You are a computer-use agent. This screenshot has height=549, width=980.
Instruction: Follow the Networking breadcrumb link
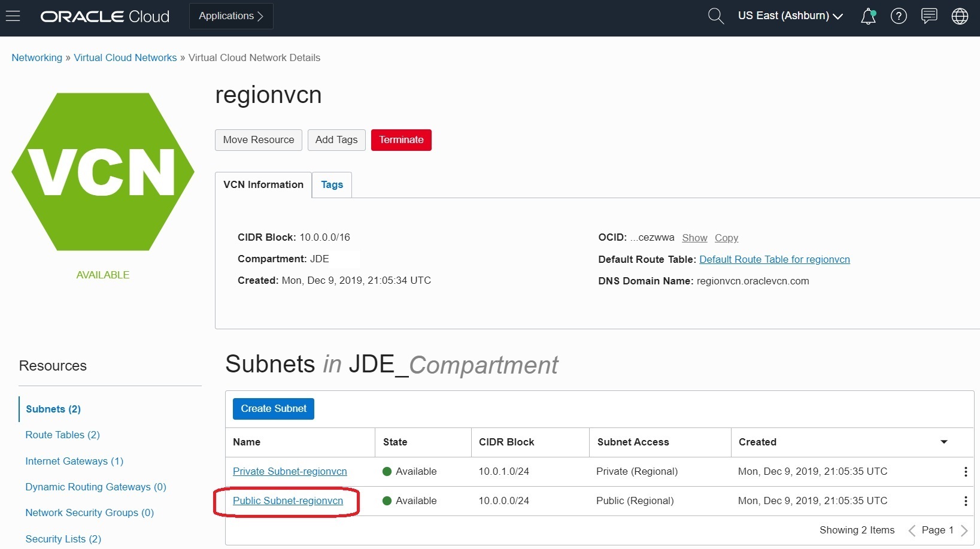point(37,57)
